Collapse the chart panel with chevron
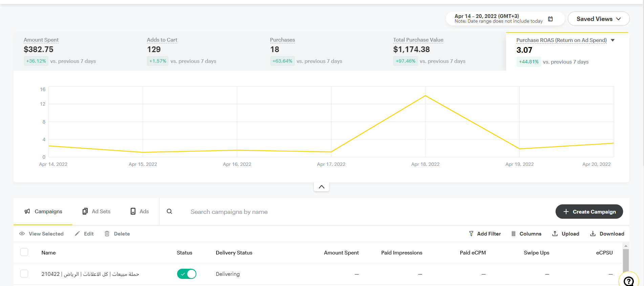644x286 pixels. (x=321, y=187)
